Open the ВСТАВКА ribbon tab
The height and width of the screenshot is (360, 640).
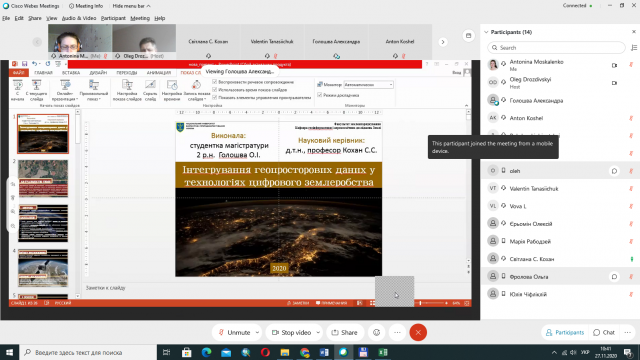71,73
